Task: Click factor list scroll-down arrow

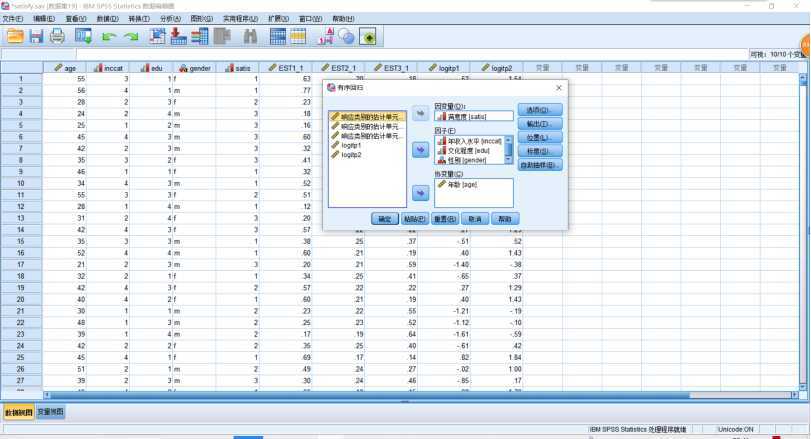Action: pyautogui.click(x=508, y=160)
